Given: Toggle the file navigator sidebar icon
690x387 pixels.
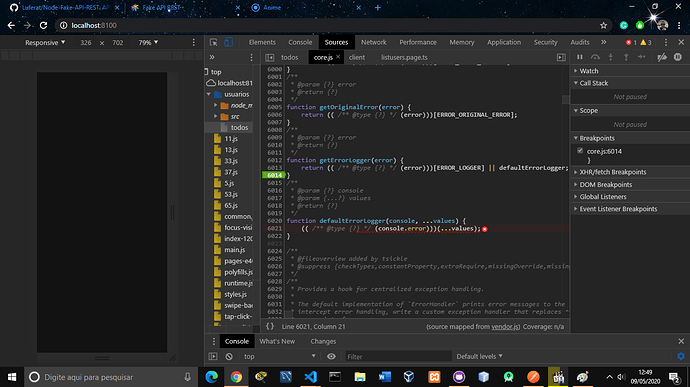Looking at the screenshot, I should [x=269, y=57].
